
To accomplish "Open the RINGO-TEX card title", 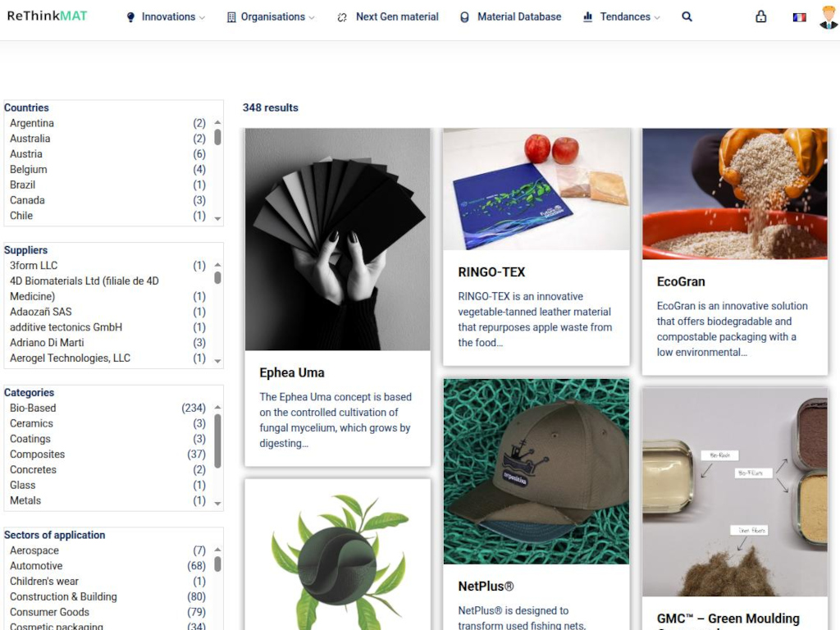I will click(491, 272).
